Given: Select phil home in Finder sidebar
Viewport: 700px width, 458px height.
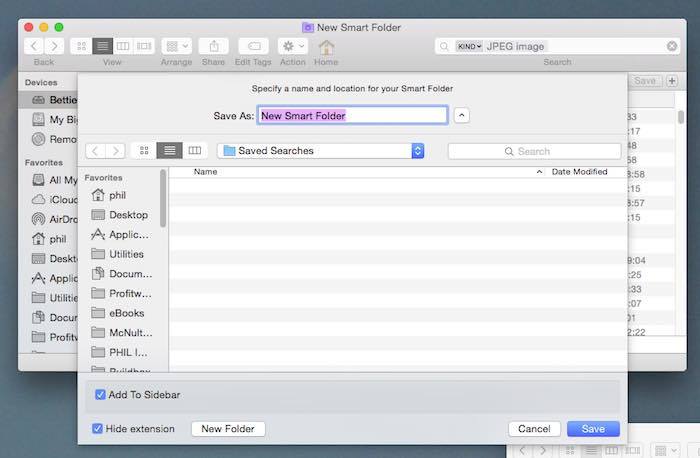Looking at the screenshot, I should click(x=50, y=239).
